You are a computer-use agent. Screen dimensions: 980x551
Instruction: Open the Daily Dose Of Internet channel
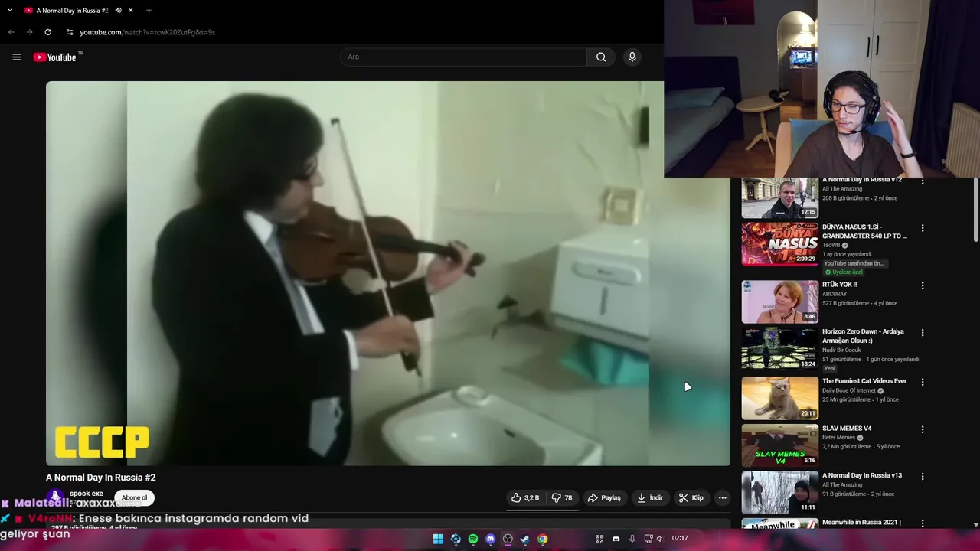click(850, 390)
